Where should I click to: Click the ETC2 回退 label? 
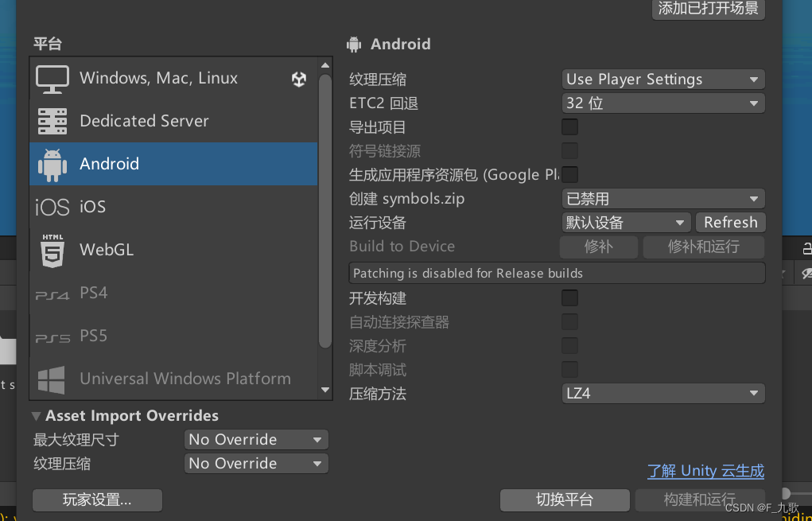384,103
